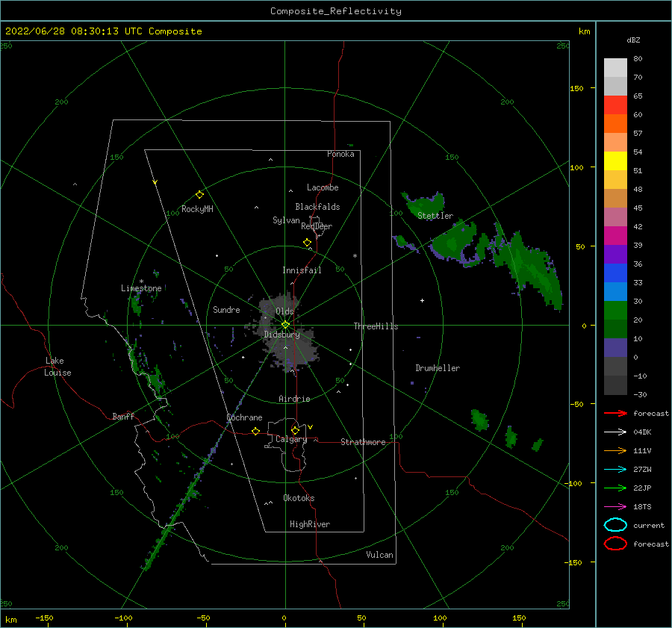Viewport: 672px width, 628px height.
Task: Click the Cochrane label
Action: click(244, 417)
